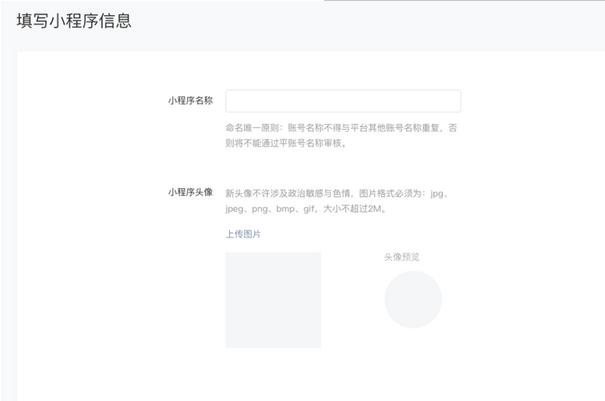Open the 上传图片 upload link
The height and width of the screenshot is (401, 605).
(243, 234)
